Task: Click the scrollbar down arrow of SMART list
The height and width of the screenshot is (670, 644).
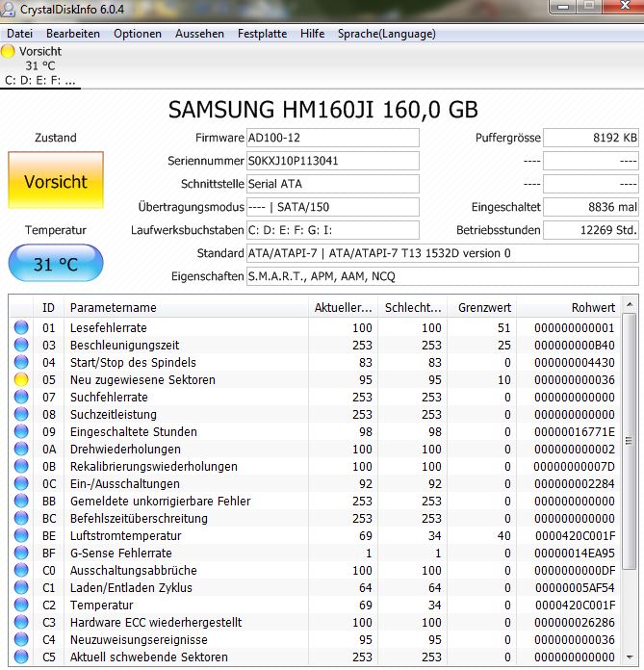Action: coord(629,657)
